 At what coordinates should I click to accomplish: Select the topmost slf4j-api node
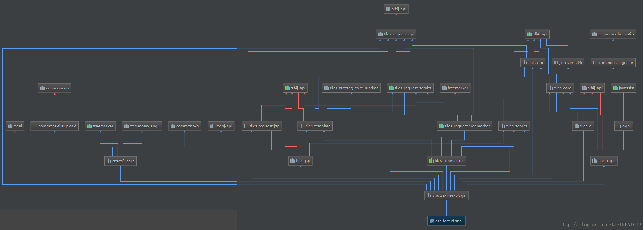(396, 9)
